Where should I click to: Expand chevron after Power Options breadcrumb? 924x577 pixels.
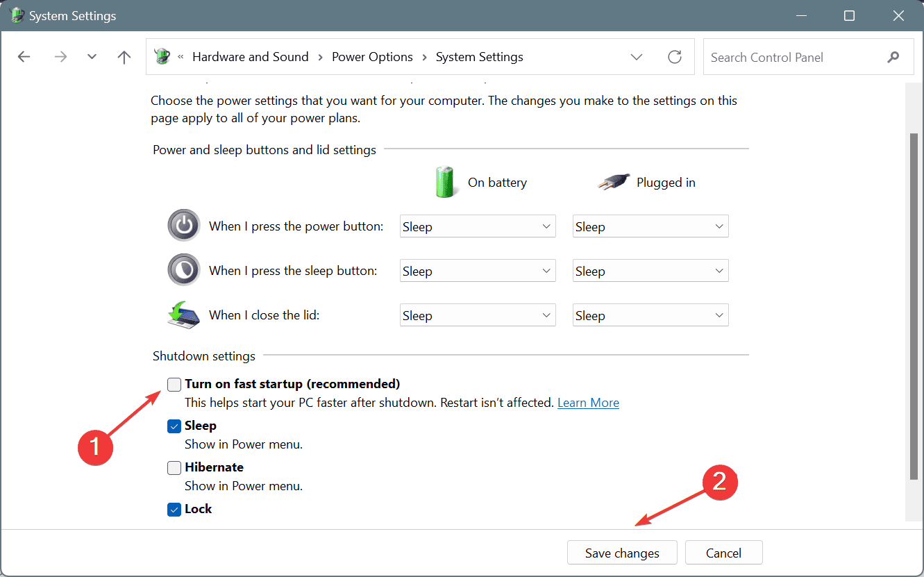tap(424, 57)
